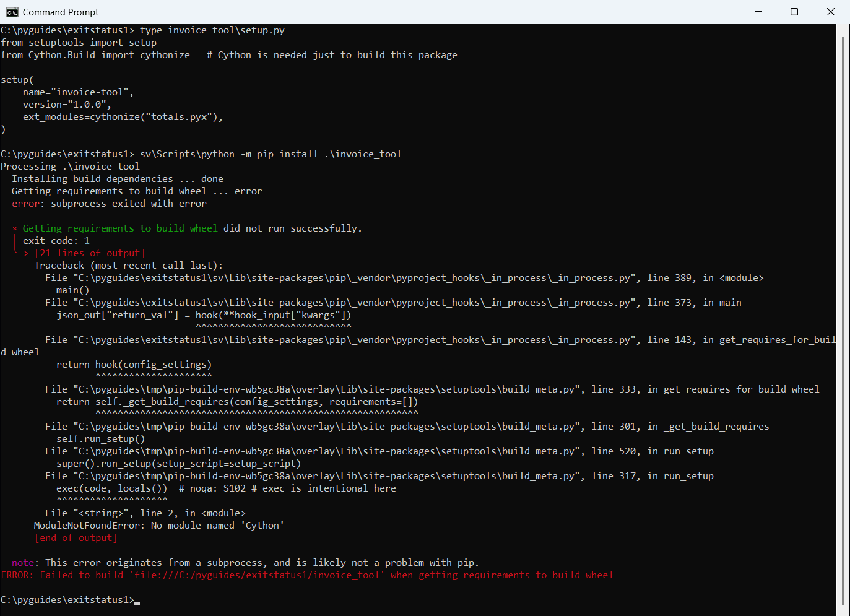Click 'Traceback (most recent call last):' line
Viewport: 850px width, 616px height.
click(129, 266)
